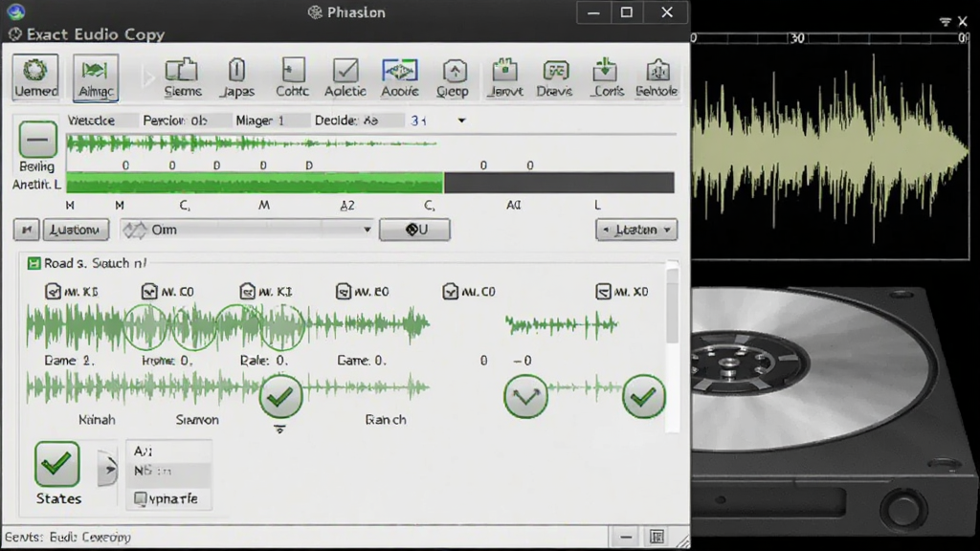Viewport: 980px width, 551px height.
Task: Close the background waveform window
Action: coord(963,22)
